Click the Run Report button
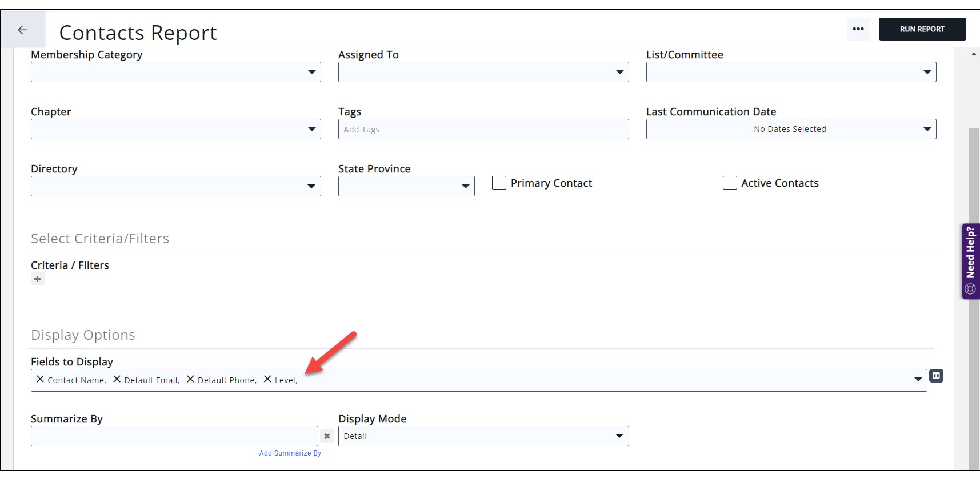 [x=922, y=29]
